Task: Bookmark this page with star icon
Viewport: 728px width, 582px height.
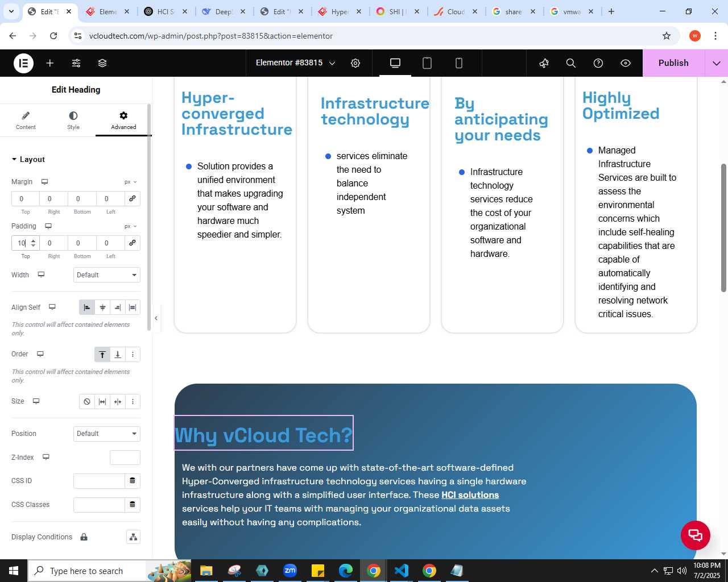Action: [x=667, y=36]
